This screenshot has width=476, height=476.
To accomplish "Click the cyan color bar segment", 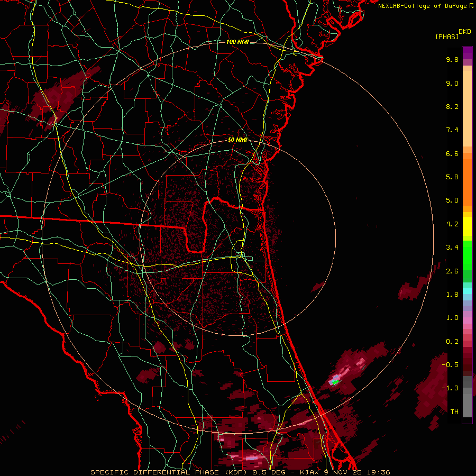I will tap(467, 291).
